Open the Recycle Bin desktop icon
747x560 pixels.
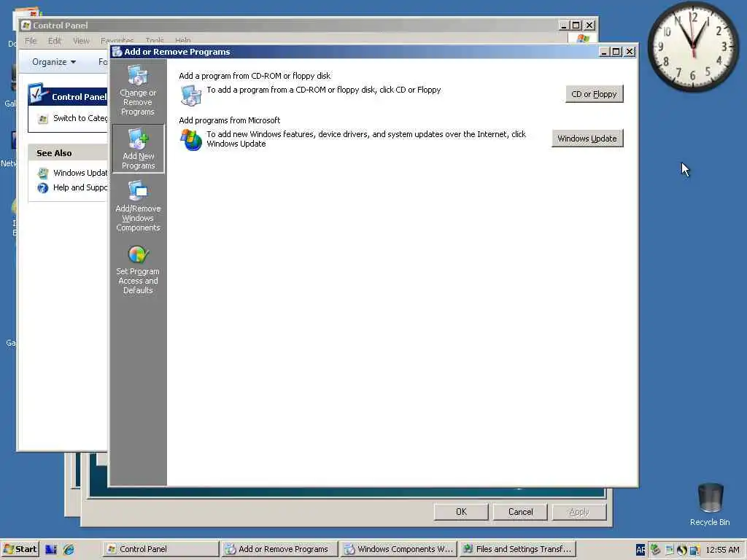pyautogui.click(x=710, y=504)
